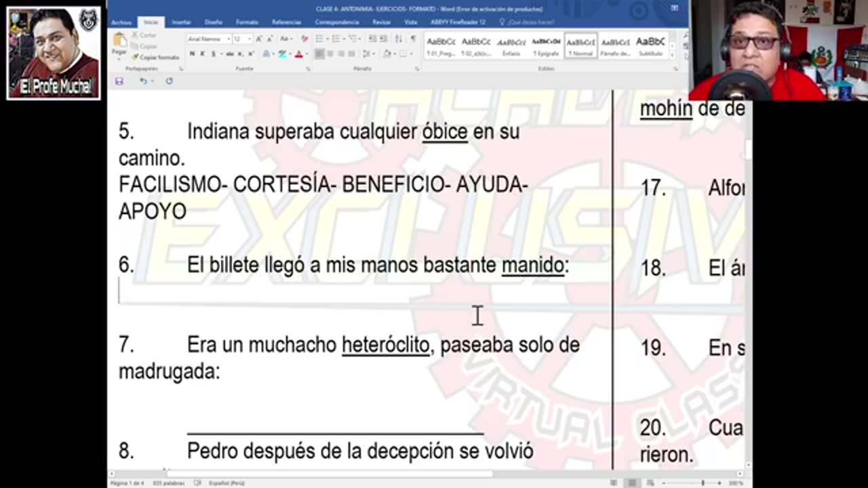
Task: Apply red font color
Action: pos(298,54)
